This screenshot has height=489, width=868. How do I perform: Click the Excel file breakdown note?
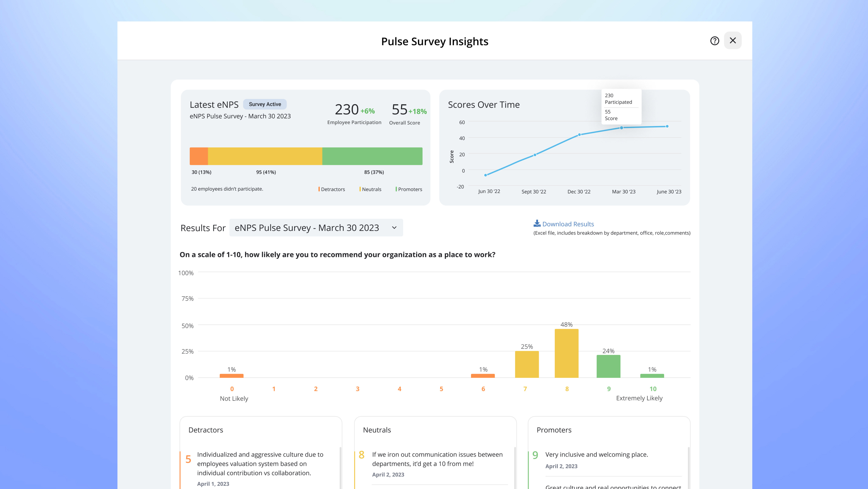pyautogui.click(x=612, y=233)
